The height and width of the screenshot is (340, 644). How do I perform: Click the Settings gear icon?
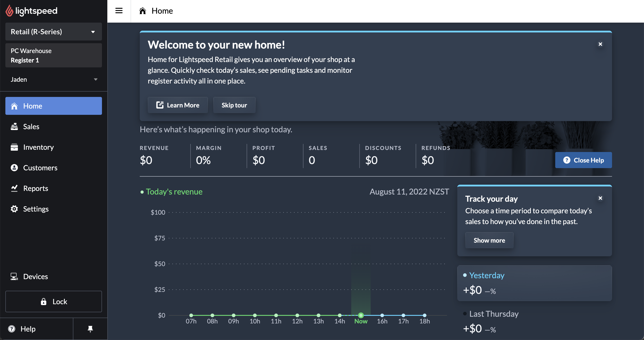(14, 209)
